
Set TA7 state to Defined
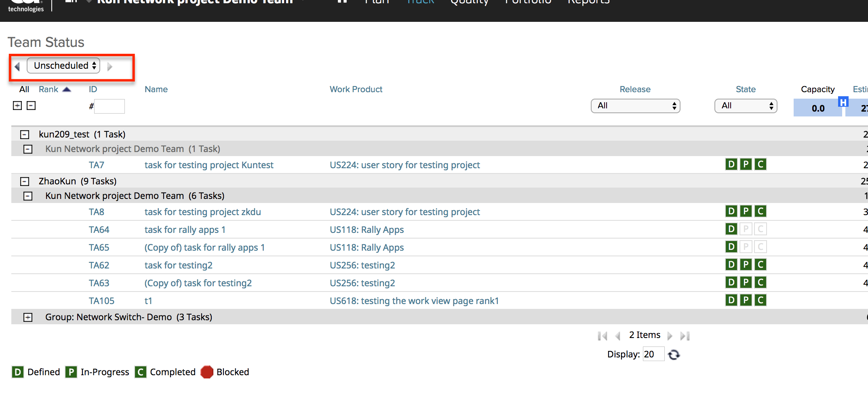click(731, 165)
